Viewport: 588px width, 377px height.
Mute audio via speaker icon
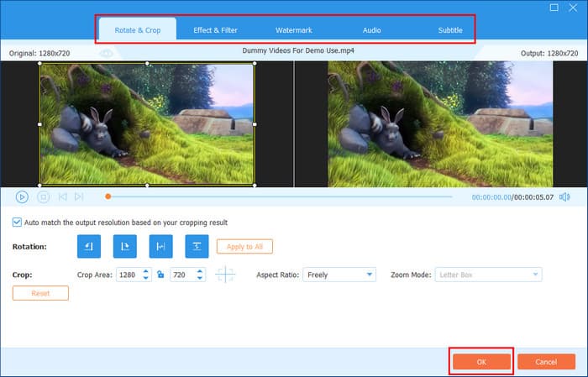[x=564, y=196]
